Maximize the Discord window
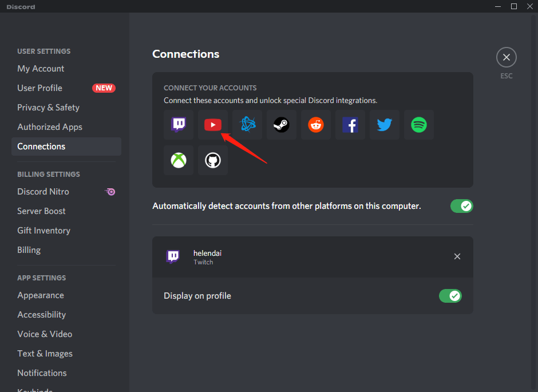 513,6
